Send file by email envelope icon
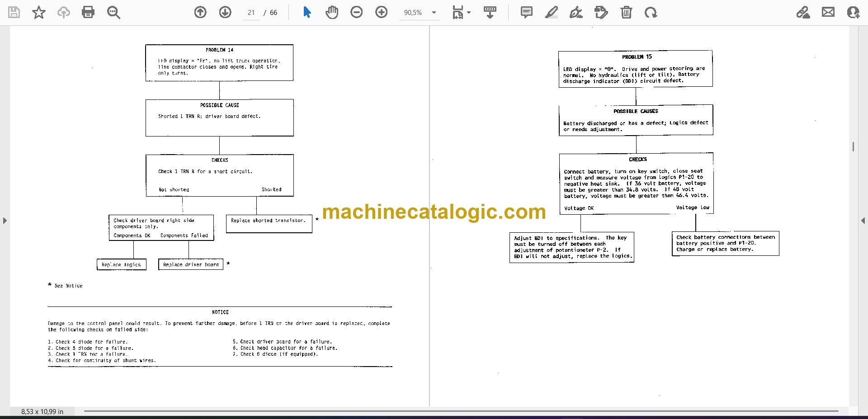This screenshot has width=868, height=419. point(828,12)
